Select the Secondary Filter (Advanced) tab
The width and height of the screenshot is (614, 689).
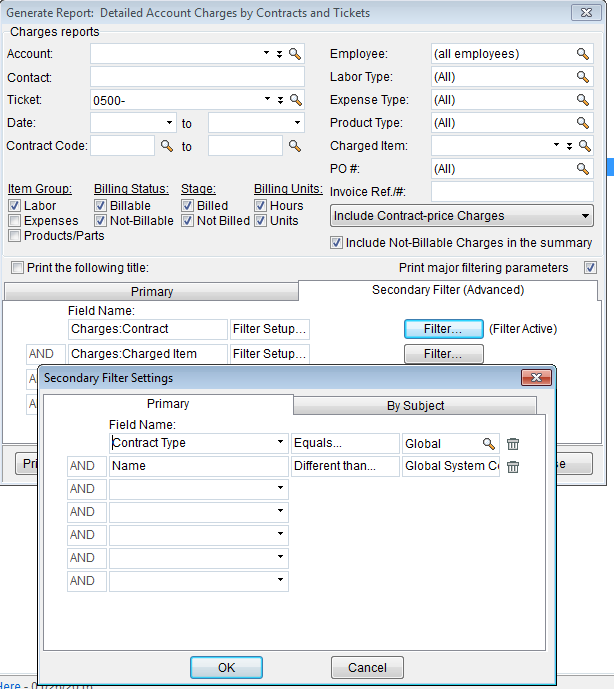click(447, 290)
